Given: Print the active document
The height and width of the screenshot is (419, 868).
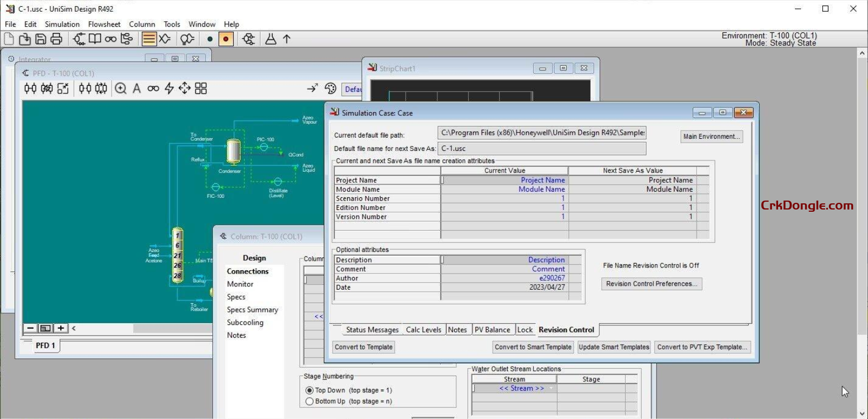Looking at the screenshot, I should click(55, 38).
